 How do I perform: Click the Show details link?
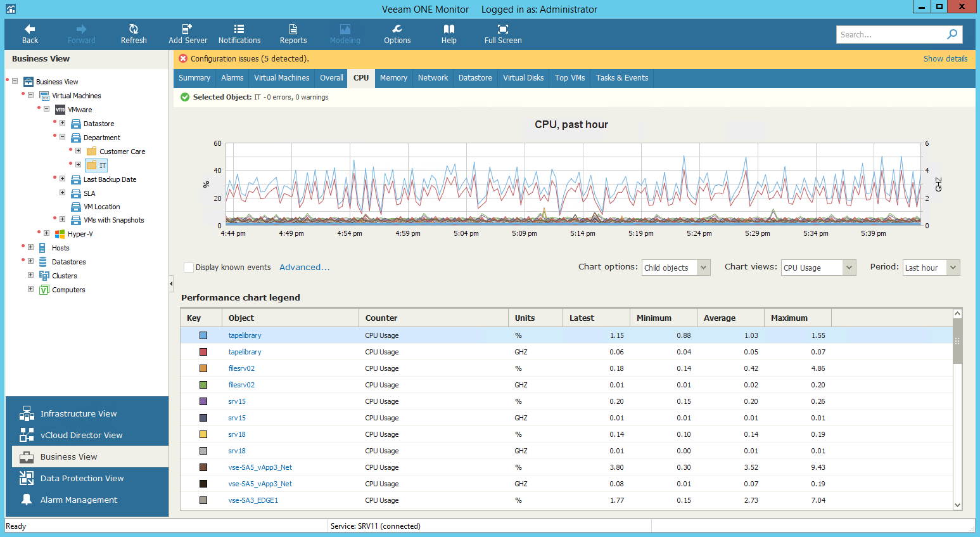945,59
